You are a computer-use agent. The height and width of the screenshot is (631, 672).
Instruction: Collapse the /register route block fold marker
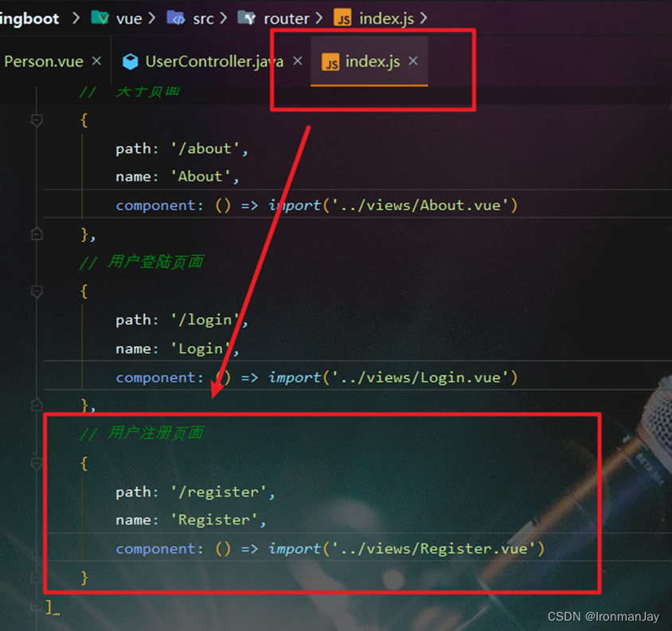[x=37, y=463]
